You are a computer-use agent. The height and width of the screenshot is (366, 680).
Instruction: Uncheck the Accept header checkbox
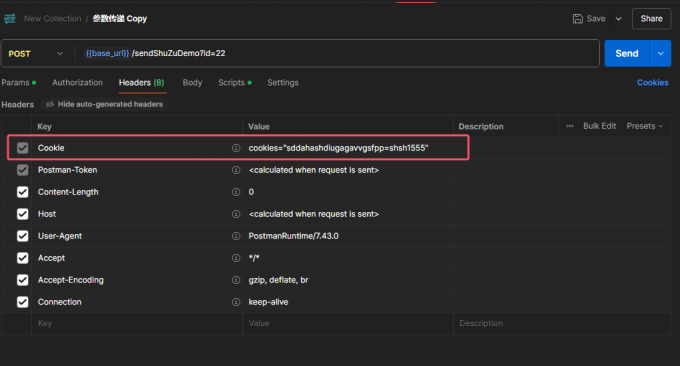coord(23,258)
